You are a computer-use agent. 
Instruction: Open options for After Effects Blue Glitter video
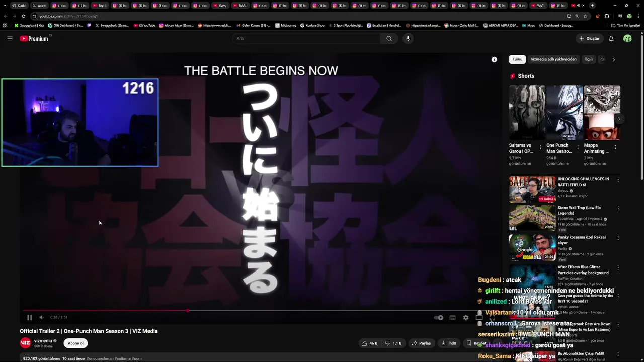(x=618, y=268)
